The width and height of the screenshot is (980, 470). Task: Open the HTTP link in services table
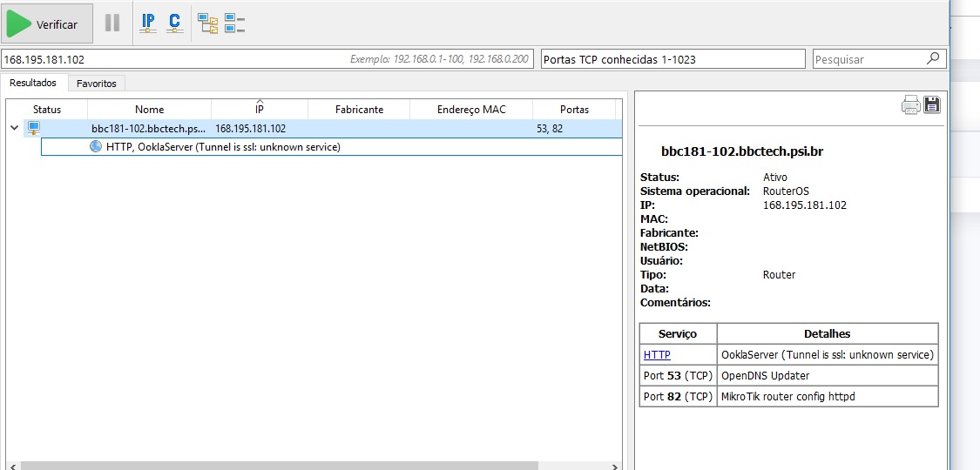tap(657, 354)
